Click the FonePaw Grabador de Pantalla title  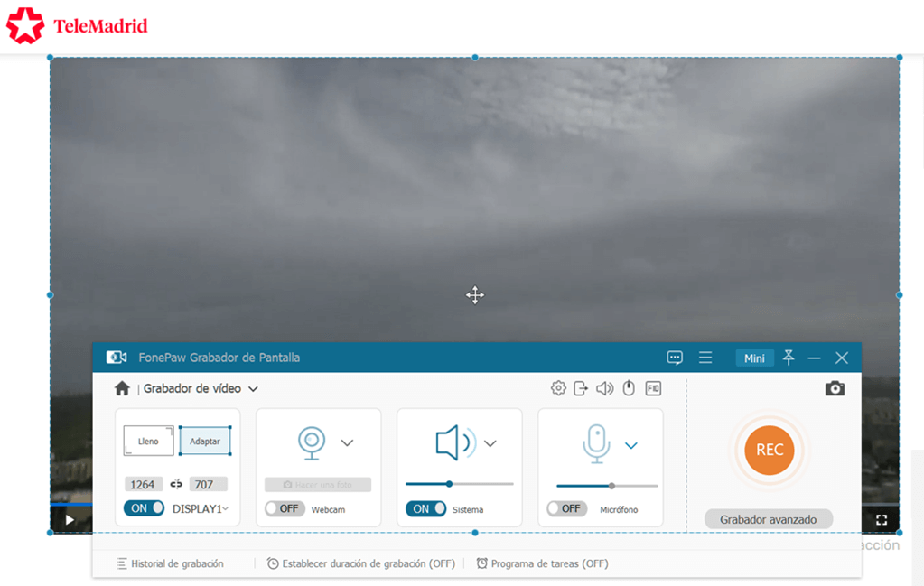(x=219, y=358)
